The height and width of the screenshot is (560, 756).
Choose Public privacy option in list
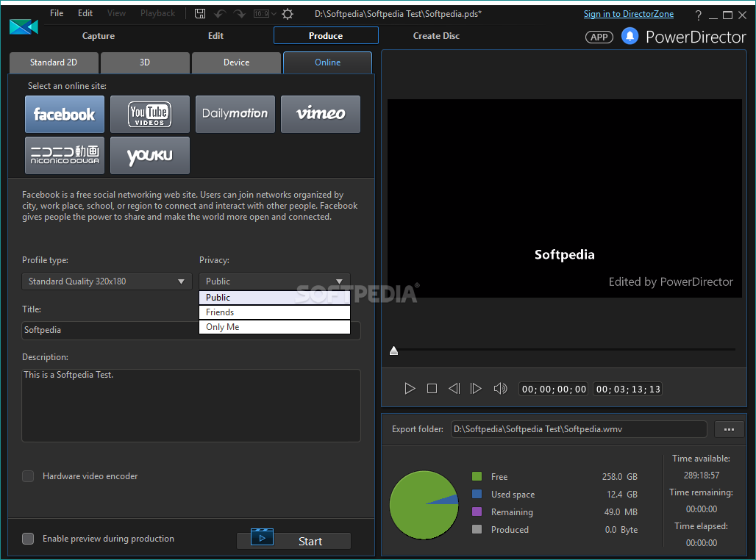pos(274,298)
